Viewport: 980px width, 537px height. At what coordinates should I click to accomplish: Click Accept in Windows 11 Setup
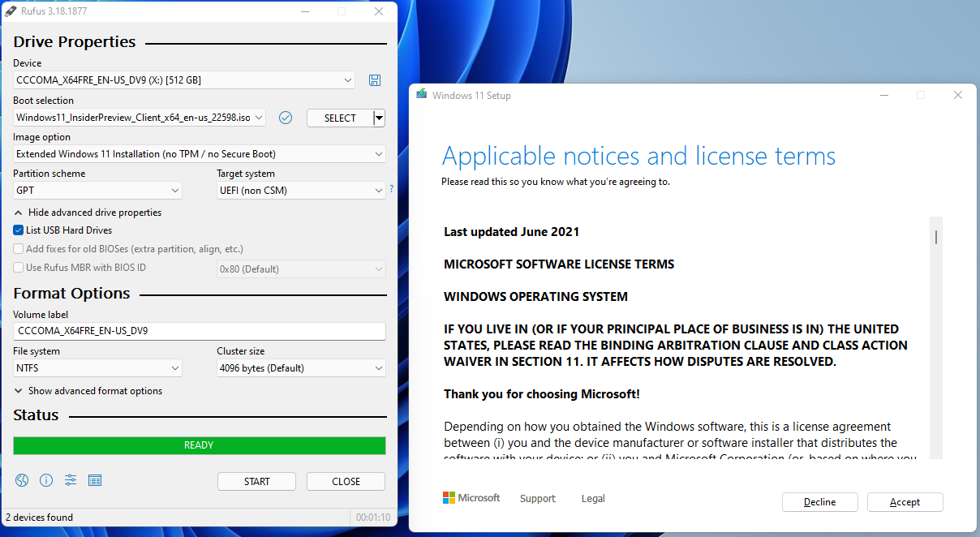tap(905, 502)
